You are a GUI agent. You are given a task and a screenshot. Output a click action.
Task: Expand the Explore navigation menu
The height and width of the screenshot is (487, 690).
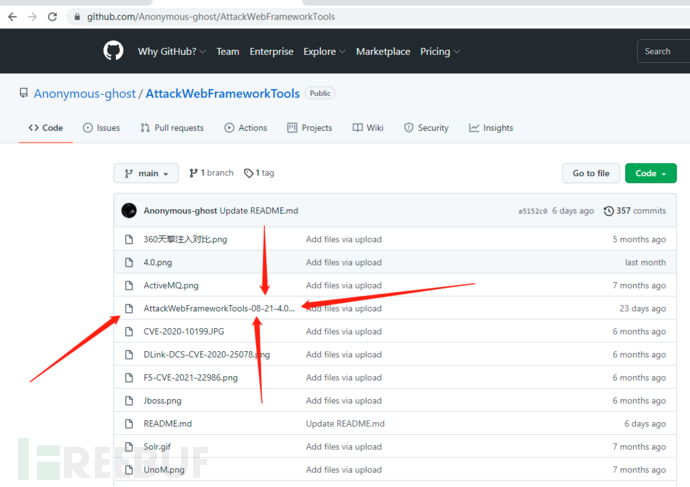(x=324, y=51)
